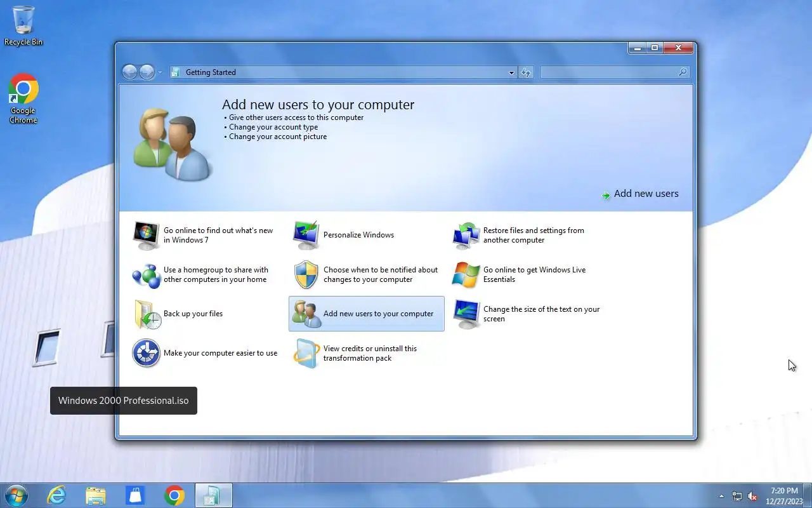The image size is (812, 508).
Task: Minimize the Getting Started window
Action: coord(637,48)
